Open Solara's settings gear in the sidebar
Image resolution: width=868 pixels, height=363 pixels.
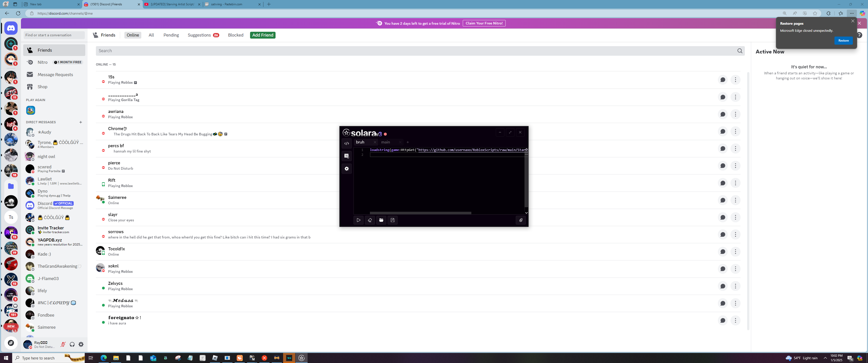[347, 169]
